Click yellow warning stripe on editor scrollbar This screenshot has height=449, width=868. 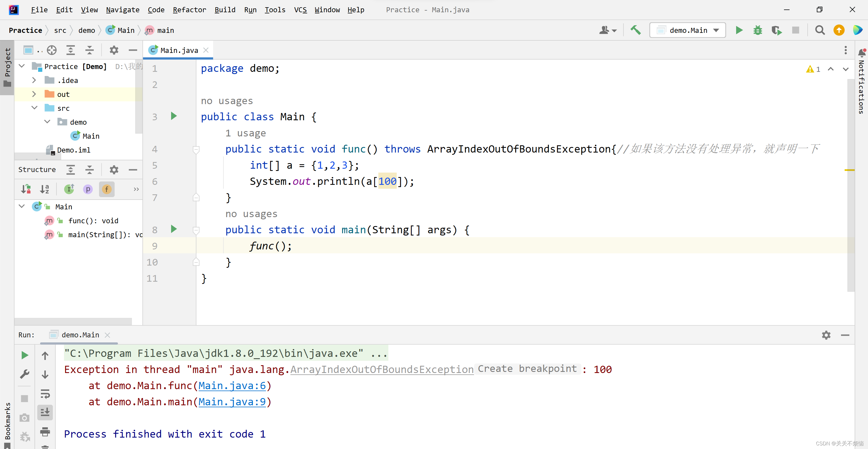[849, 170]
